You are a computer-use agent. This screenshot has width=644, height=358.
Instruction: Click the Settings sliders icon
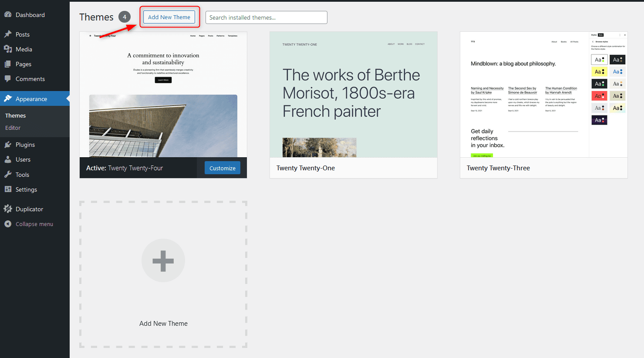coord(8,189)
